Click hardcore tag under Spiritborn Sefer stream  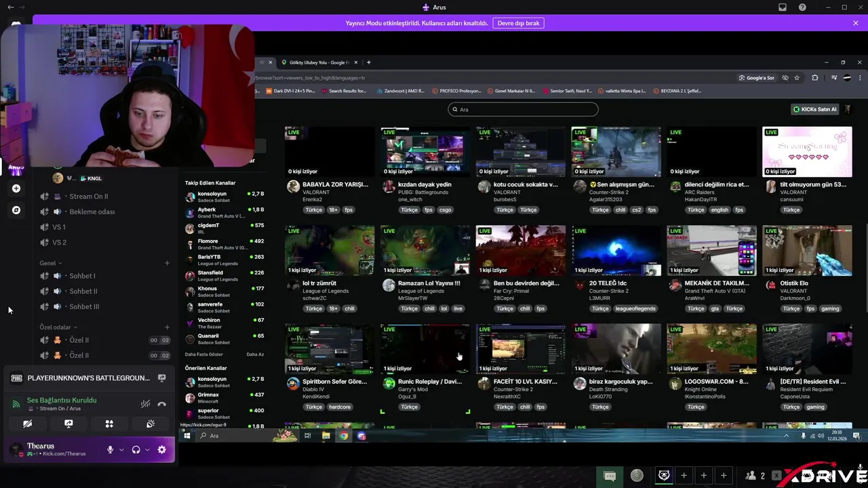coord(340,407)
